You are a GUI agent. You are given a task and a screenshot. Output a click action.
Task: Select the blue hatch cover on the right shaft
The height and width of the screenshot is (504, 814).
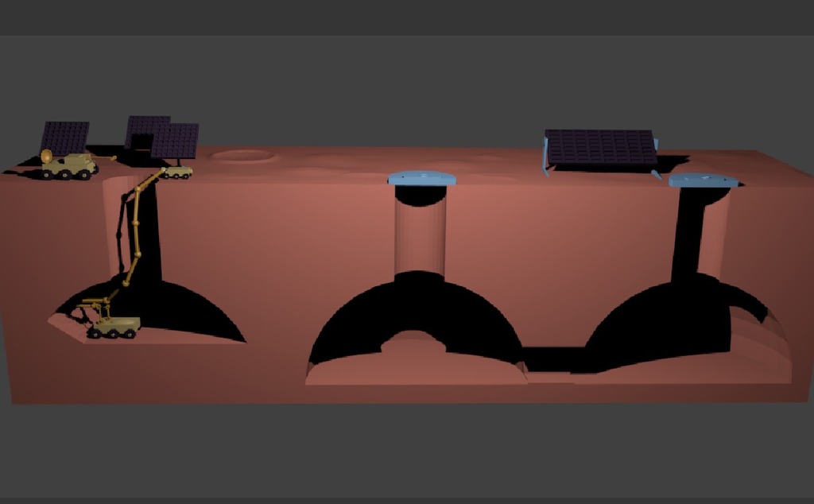point(704,180)
